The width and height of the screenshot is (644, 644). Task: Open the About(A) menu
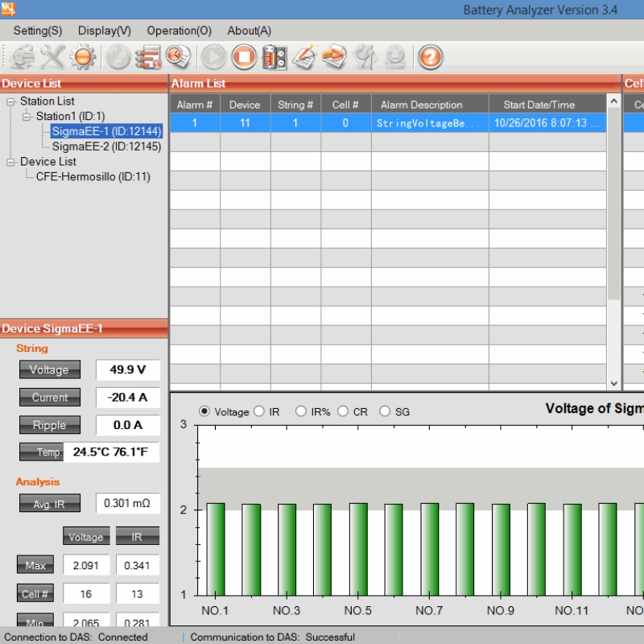tap(250, 31)
